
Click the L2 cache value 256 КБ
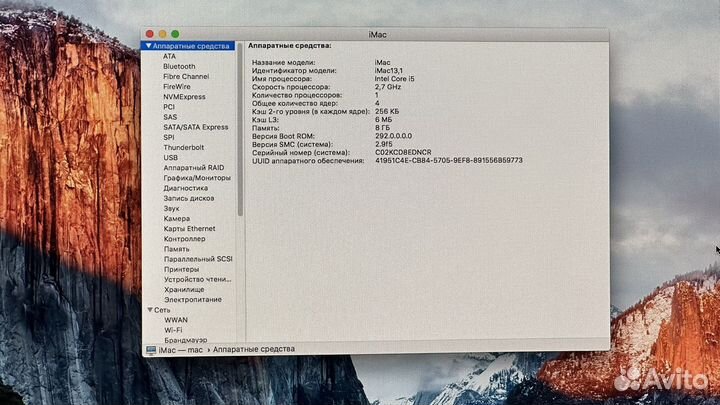coord(387,111)
